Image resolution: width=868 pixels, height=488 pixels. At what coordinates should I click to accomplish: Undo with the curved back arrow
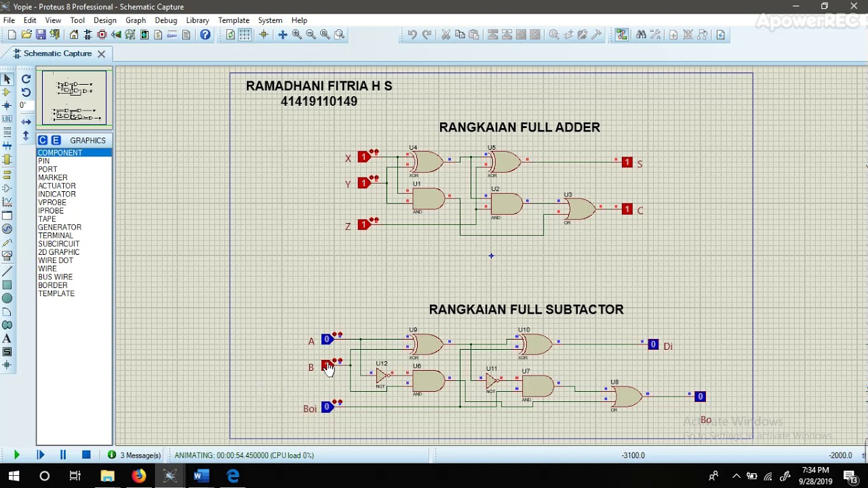[x=412, y=35]
